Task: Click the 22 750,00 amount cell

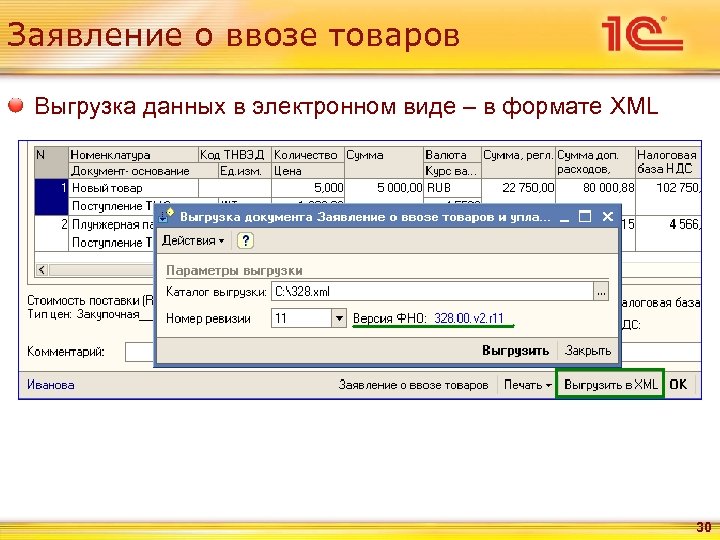Action: [518, 188]
